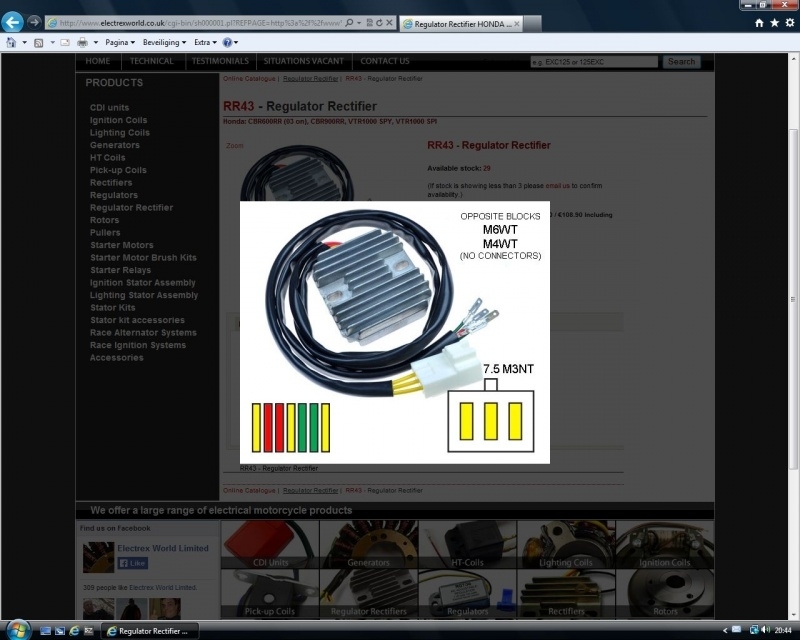Screen dimensions: 800x640
Task: Open browser Tools gear icon
Action: (790, 23)
